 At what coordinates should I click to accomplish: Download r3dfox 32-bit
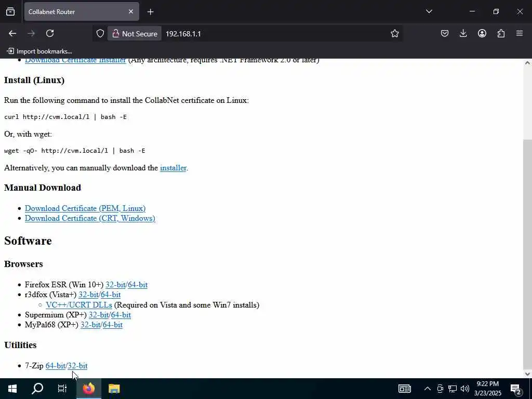pyautogui.click(x=88, y=295)
